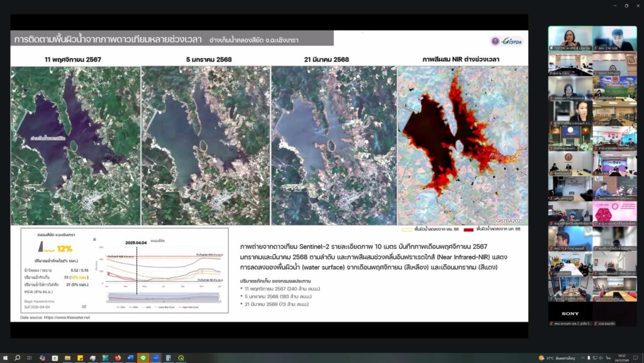Open the File Explorer taskbar icon
The width and height of the screenshot is (644, 363).
[68, 358]
